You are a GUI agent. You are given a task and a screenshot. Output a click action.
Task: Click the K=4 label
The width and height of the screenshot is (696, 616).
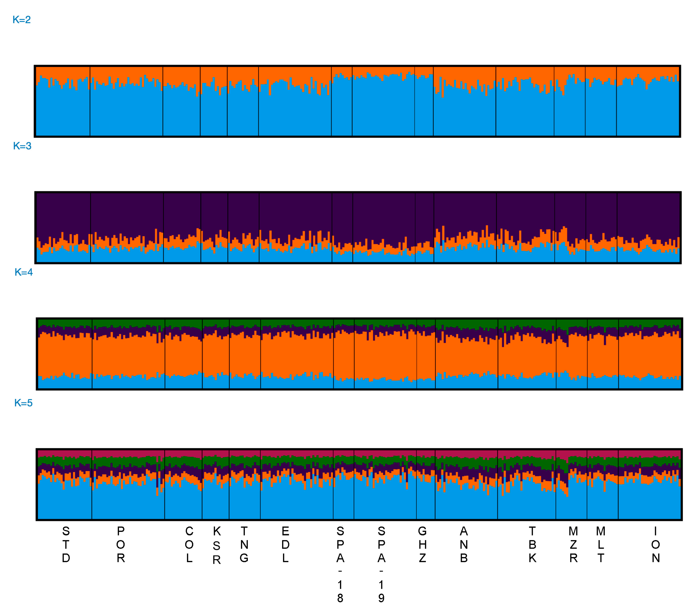[x=24, y=272]
